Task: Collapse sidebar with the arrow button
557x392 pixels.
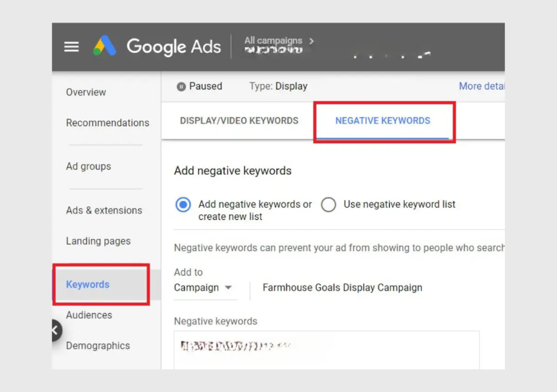Action: [x=56, y=330]
